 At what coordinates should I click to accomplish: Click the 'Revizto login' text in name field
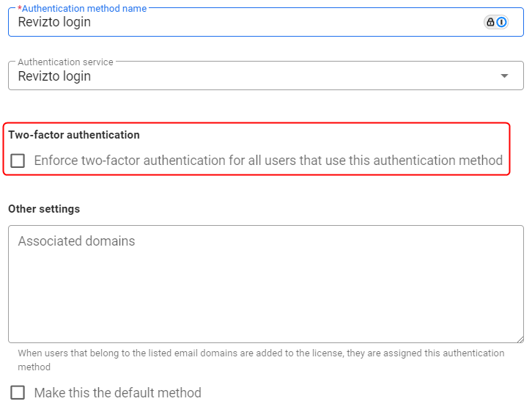pos(54,22)
